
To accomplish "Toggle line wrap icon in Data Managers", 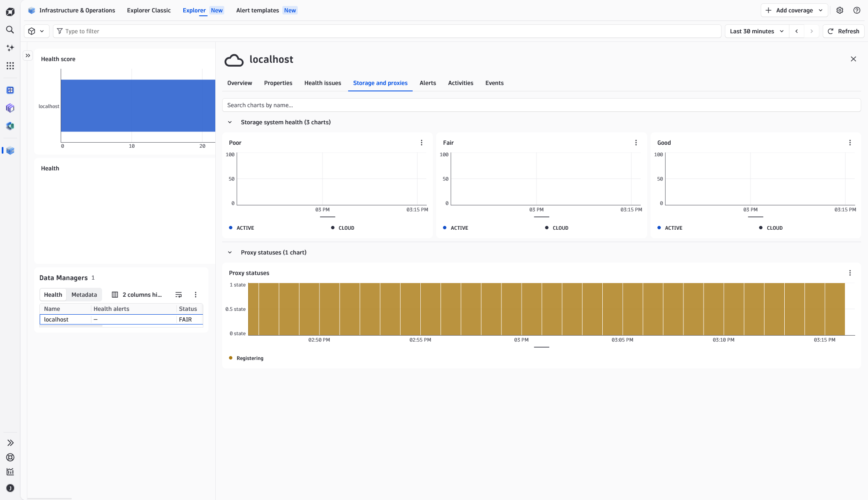I will tap(179, 295).
